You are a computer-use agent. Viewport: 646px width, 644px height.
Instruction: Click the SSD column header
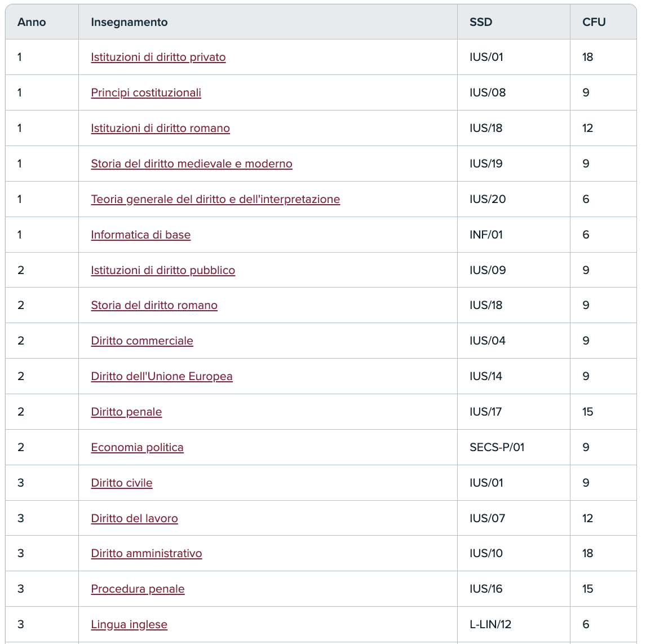click(x=480, y=22)
